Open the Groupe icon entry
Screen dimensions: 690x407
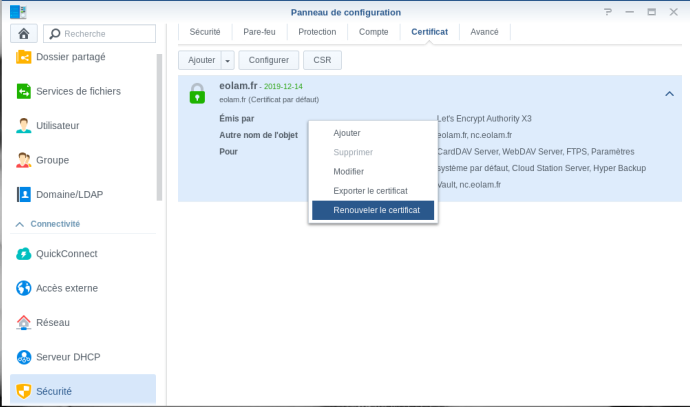24,160
